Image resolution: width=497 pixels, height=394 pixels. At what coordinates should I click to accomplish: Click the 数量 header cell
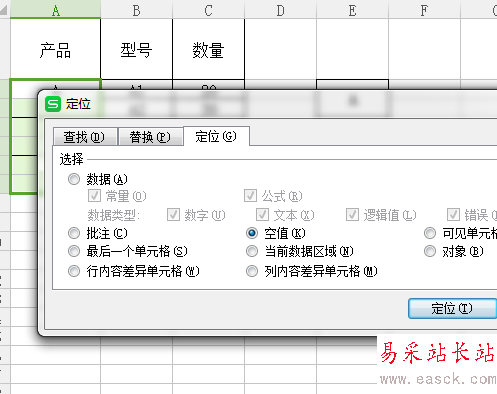208,49
